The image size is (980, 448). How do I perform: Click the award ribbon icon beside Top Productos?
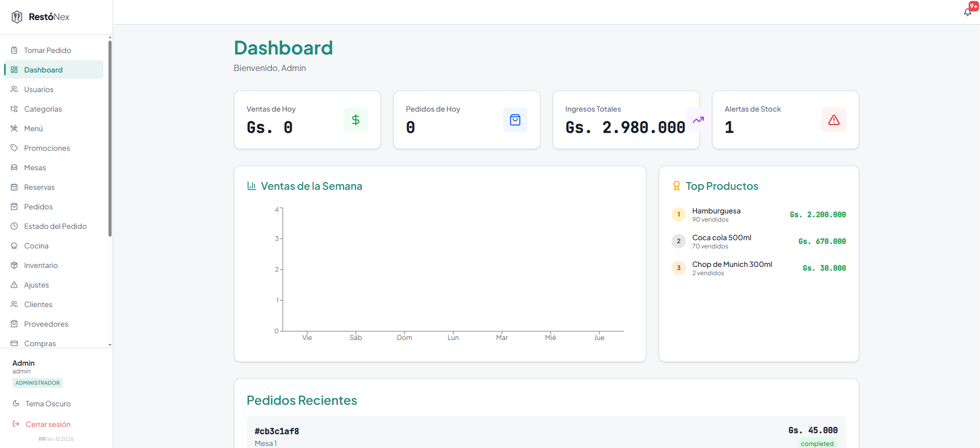click(x=677, y=186)
